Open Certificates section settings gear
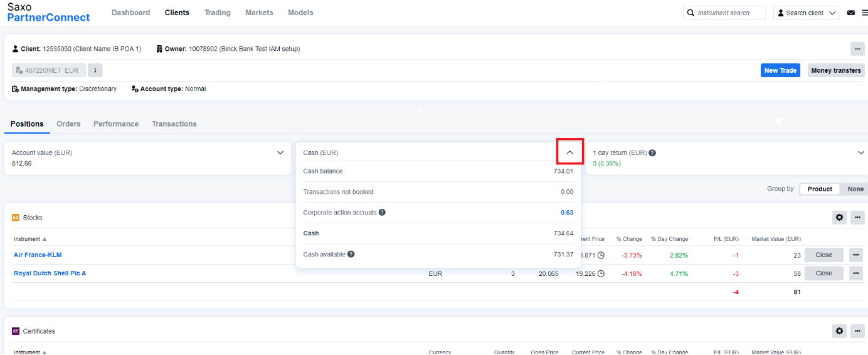Image resolution: width=868 pixels, height=355 pixels. click(x=839, y=331)
